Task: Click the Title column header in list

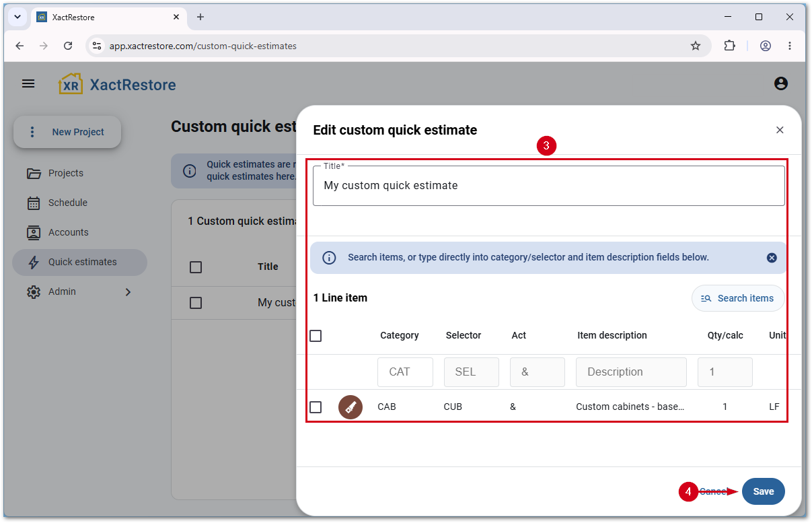Action: [x=268, y=267]
